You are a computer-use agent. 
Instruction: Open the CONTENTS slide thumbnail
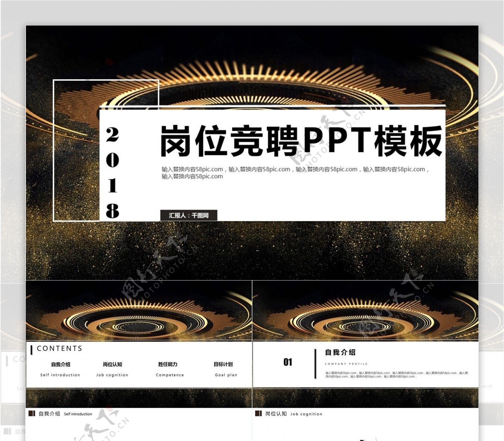click(x=139, y=344)
